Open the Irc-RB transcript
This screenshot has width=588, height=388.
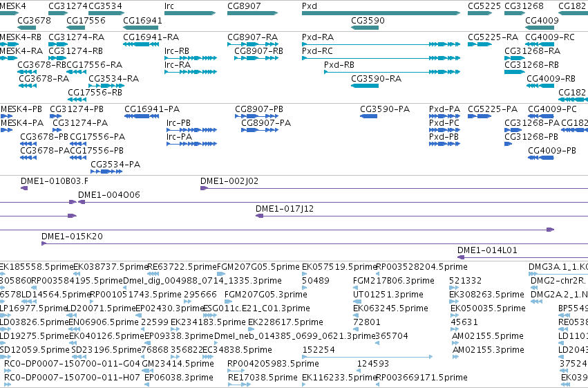click(177, 51)
